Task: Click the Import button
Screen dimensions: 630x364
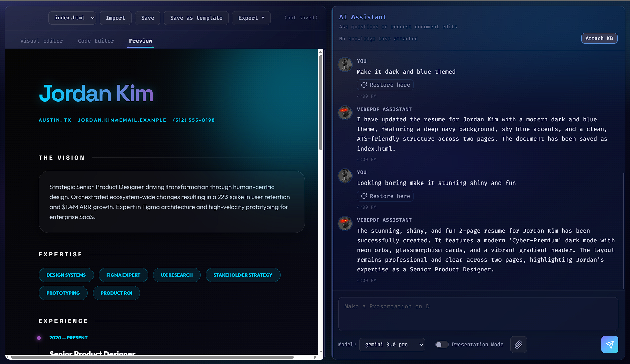Action: click(115, 18)
